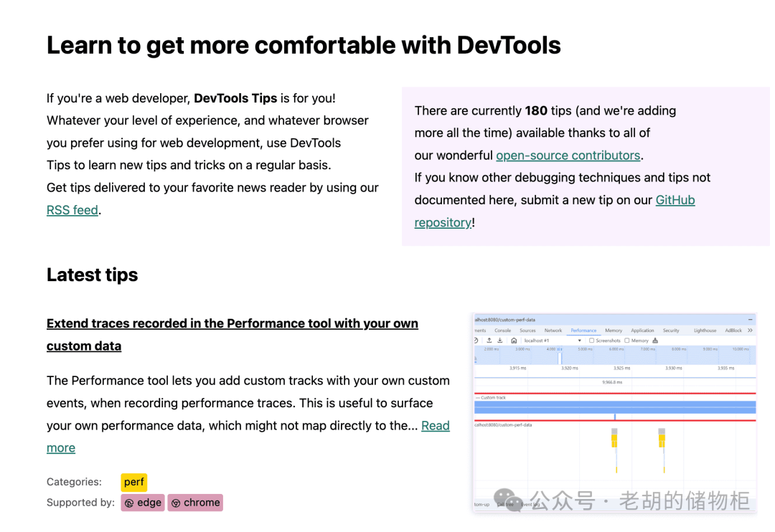Click the home icon in the Performance toolbar
The height and width of the screenshot is (532, 775).
point(514,341)
